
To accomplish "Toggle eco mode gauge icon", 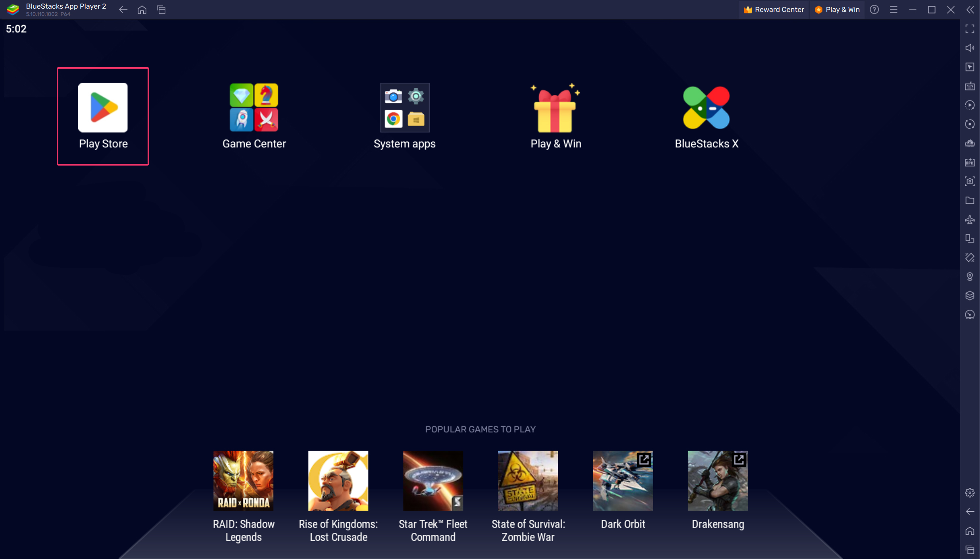I will pos(970,314).
